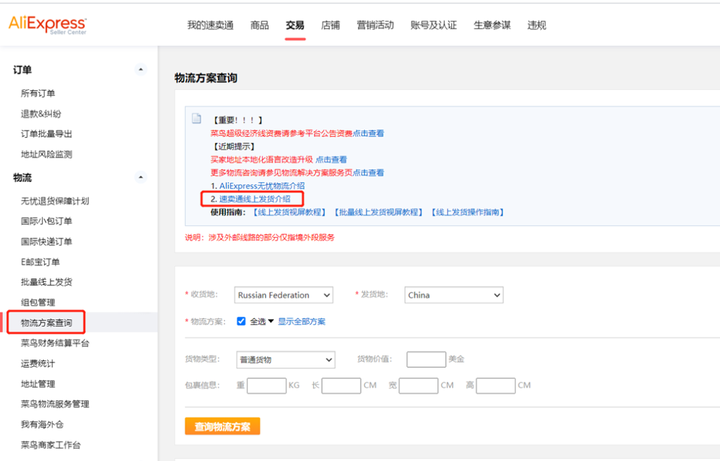Image resolution: width=720 pixels, height=461 pixels.
Task: Click the orange 查询物流方案 button
Action: [x=222, y=426]
